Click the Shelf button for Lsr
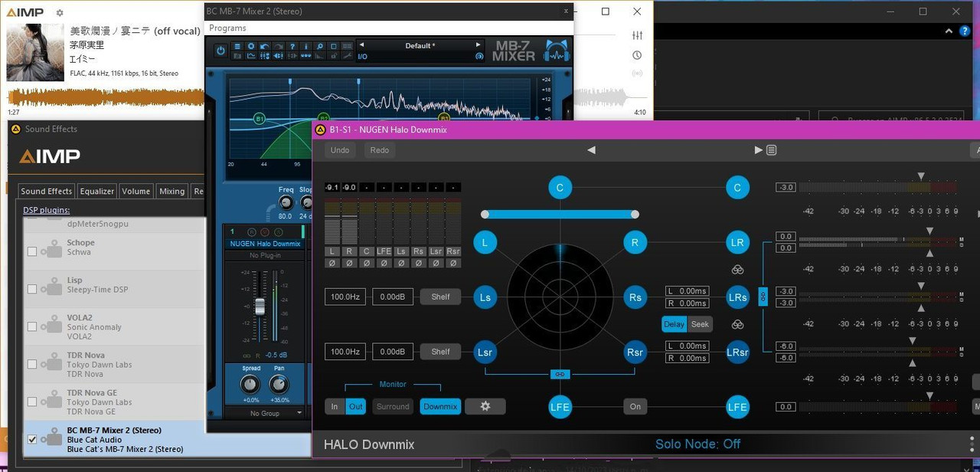This screenshot has height=472, width=980. pyautogui.click(x=440, y=352)
